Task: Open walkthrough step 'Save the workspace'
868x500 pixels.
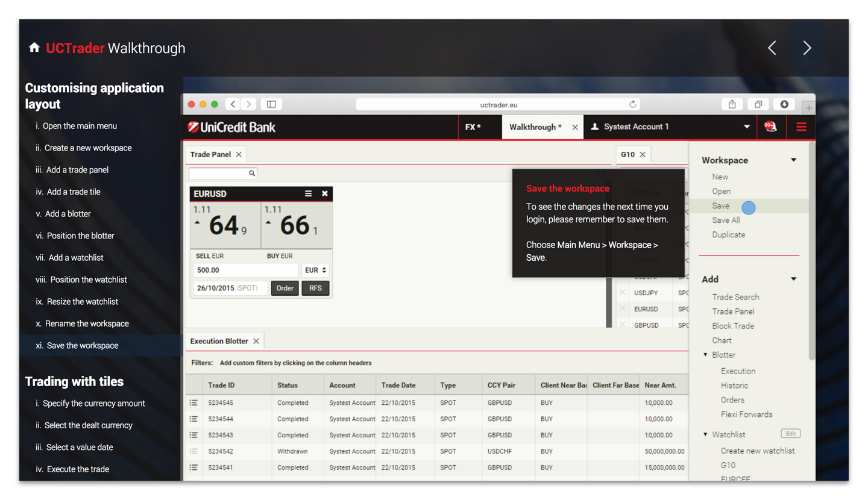Action: click(x=82, y=346)
